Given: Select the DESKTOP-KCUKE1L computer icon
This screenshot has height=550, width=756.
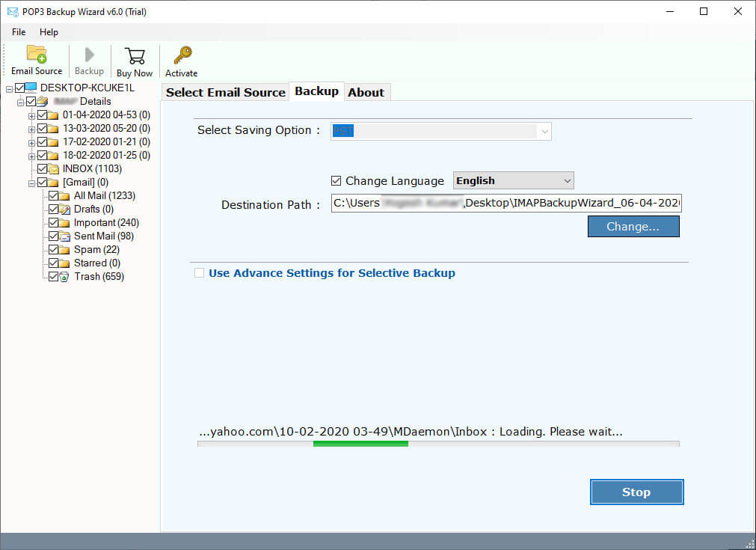Looking at the screenshot, I should [31, 88].
